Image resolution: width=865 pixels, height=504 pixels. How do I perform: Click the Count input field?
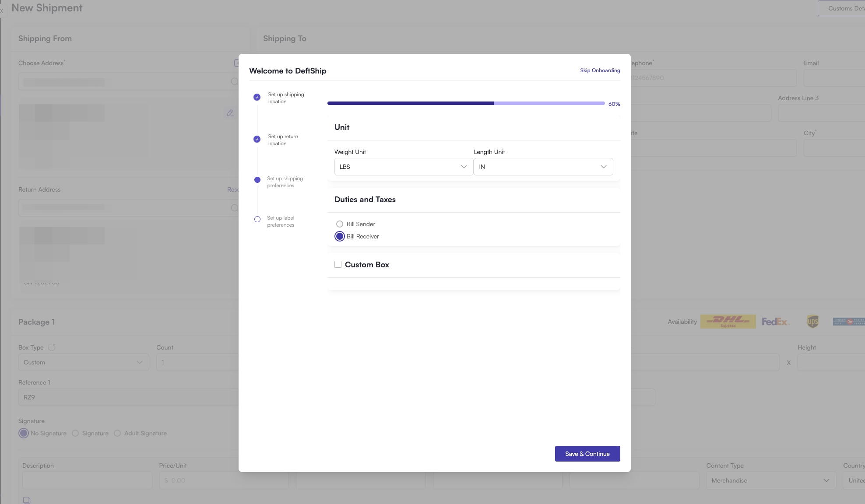pyautogui.click(x=197, y=362)
